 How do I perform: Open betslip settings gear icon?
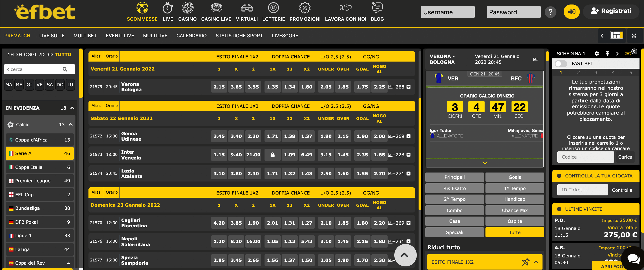tap(597, 53)
